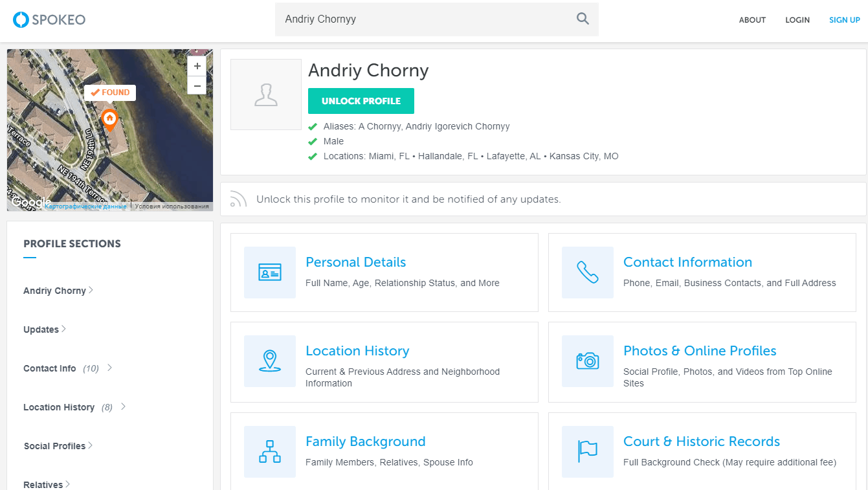This screenshot has height=490, width=868.
Task: Click the PROFILE SECTIONS heading
Action: [72, 244]
